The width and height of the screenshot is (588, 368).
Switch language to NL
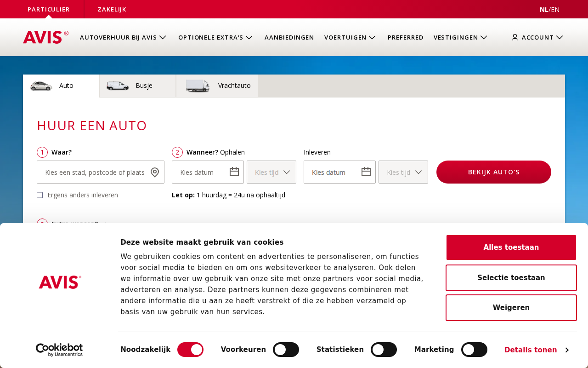[x=544, y=9]
